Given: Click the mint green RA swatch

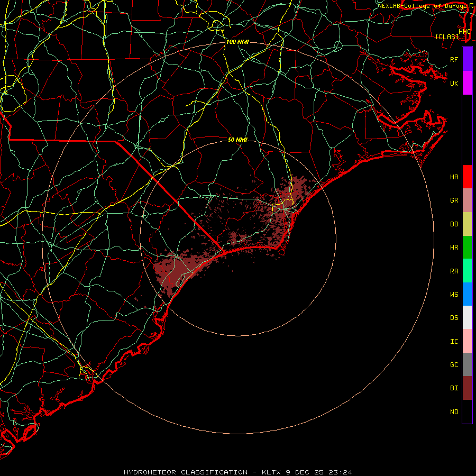Looking at the screenshot, I should coord(467,271).
